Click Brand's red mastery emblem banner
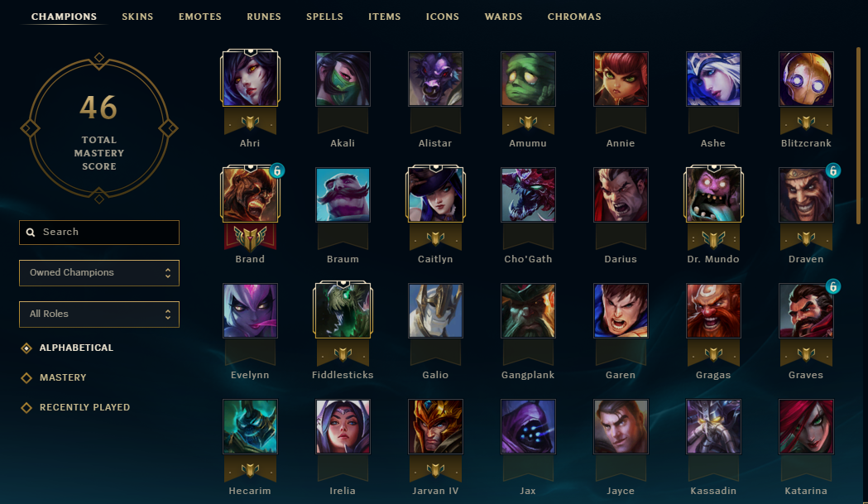The height and width of the screenshot is (504, 868). (250, 238)
